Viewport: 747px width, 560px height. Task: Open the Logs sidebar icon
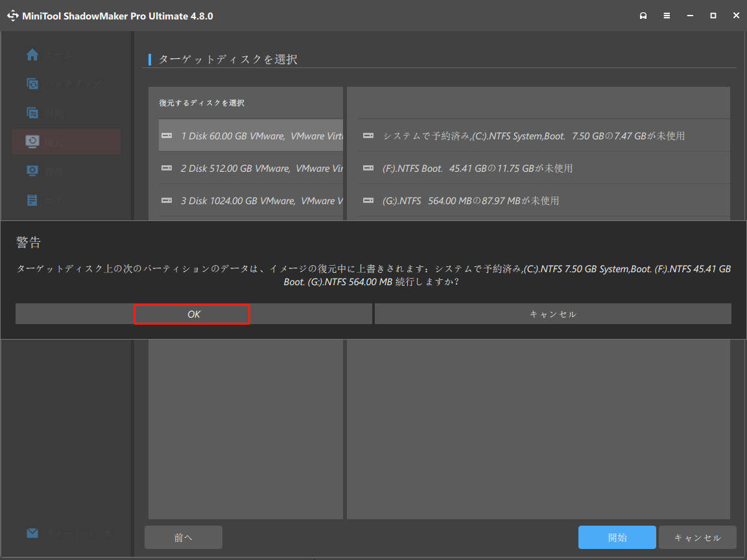(32, 200)
